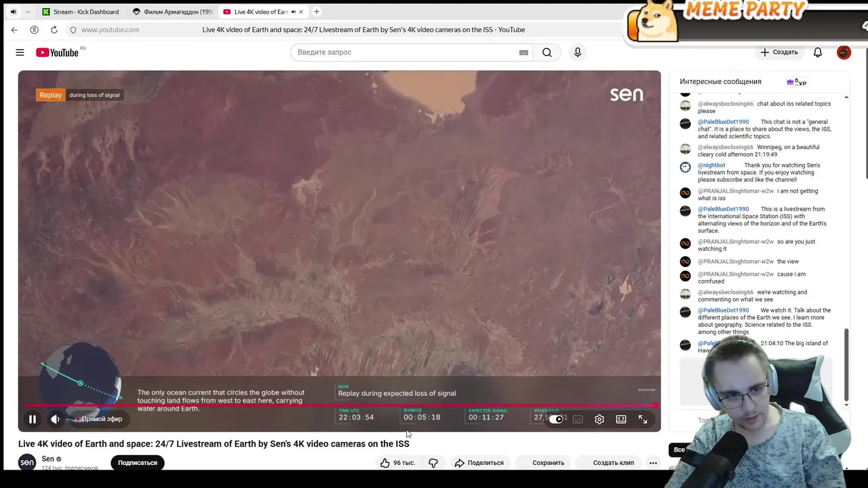Go to YouTube home via logo
This screenshot has width=868, height=488.
(58, 52)
